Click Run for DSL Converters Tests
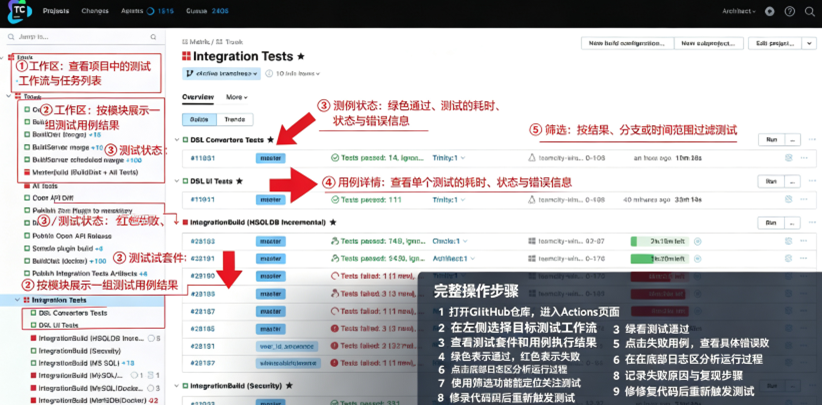The width and height of the screenshot is (822, 405). pyautogui.click(x=771, y=140)
